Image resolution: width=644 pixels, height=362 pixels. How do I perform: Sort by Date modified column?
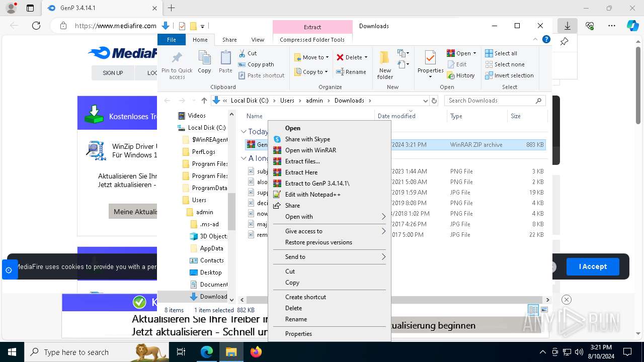tap(396, 116)
